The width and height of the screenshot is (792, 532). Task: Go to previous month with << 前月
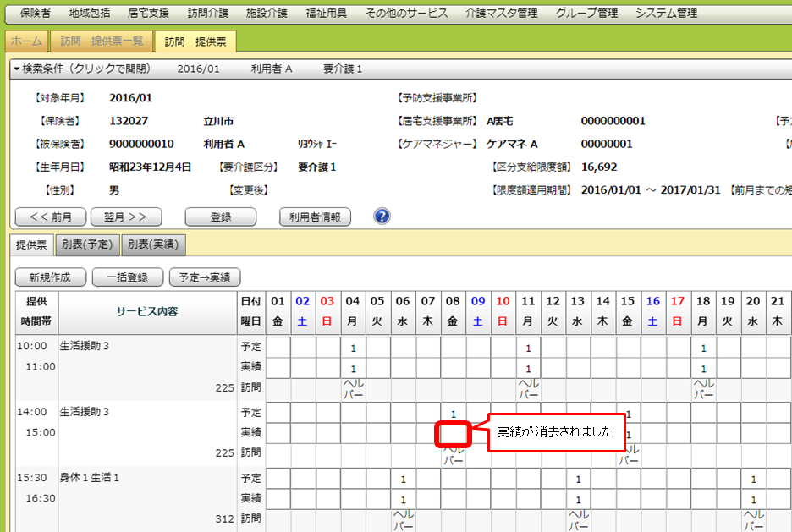pos(50,217)
